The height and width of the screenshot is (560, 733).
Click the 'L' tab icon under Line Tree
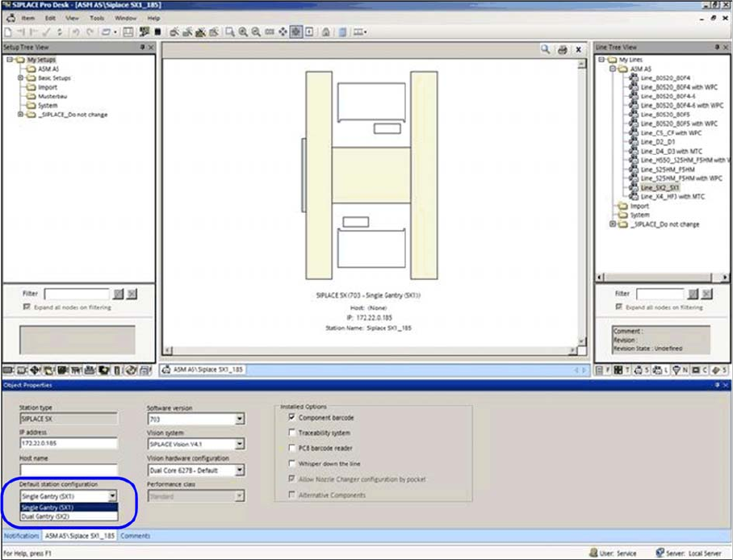660,370
